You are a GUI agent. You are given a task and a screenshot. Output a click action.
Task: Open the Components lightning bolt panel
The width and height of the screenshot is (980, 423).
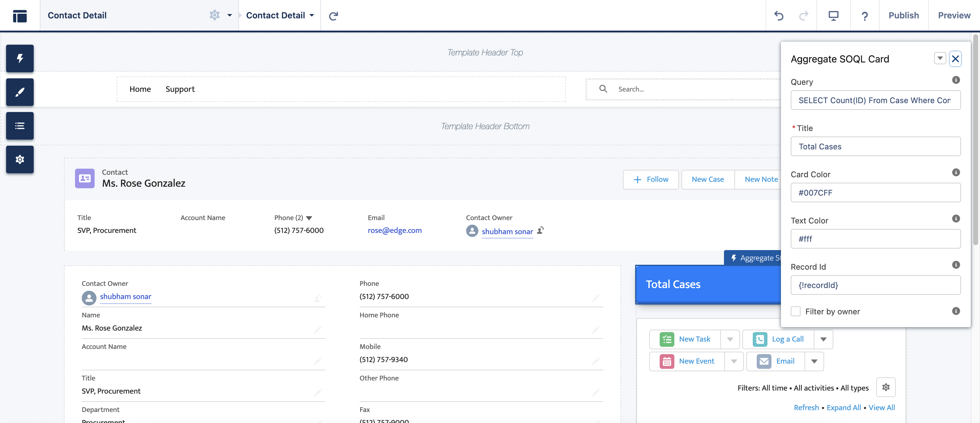point(20,58)
